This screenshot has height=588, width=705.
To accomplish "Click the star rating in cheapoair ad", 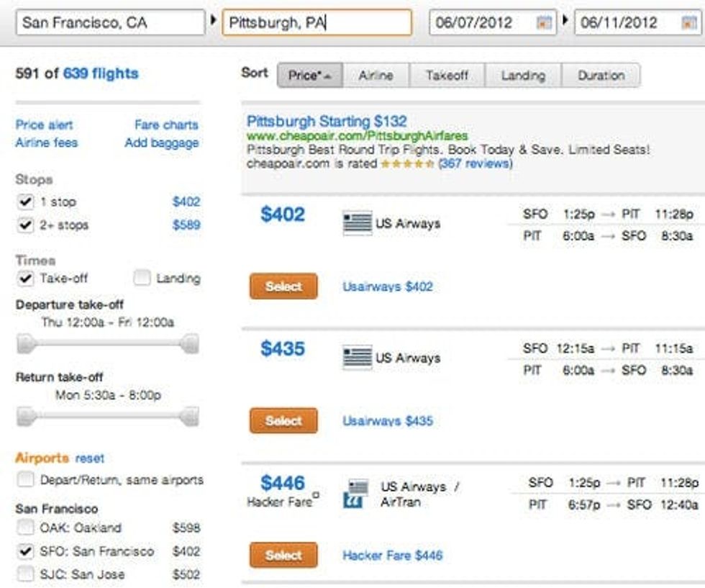I will click(407, 164).
